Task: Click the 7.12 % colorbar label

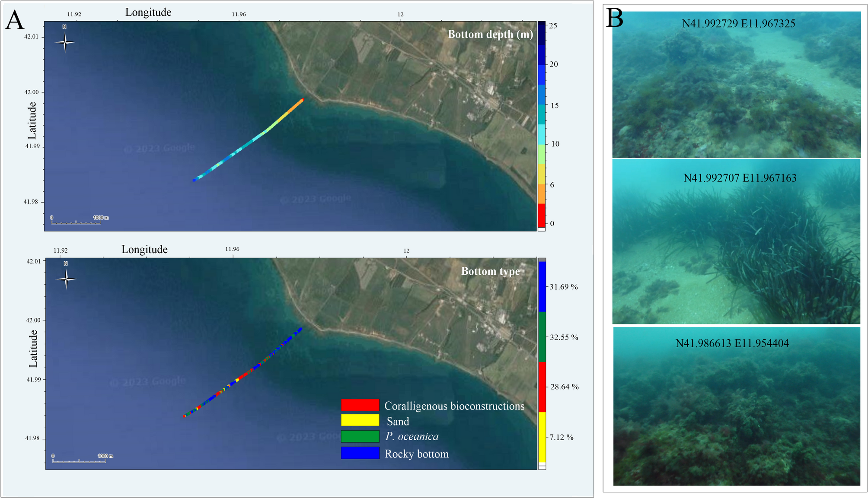Action: click(562, 437)
